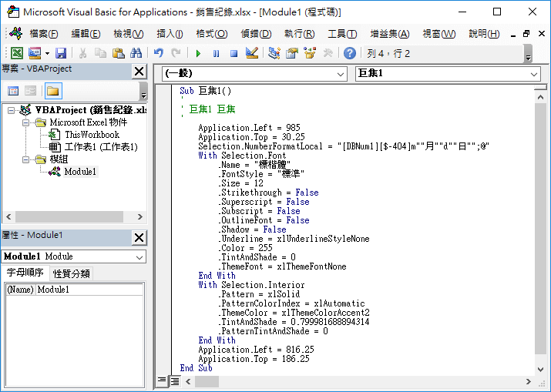
Task: Open the 工具(T) menu
Action: (x=342, y=34)
